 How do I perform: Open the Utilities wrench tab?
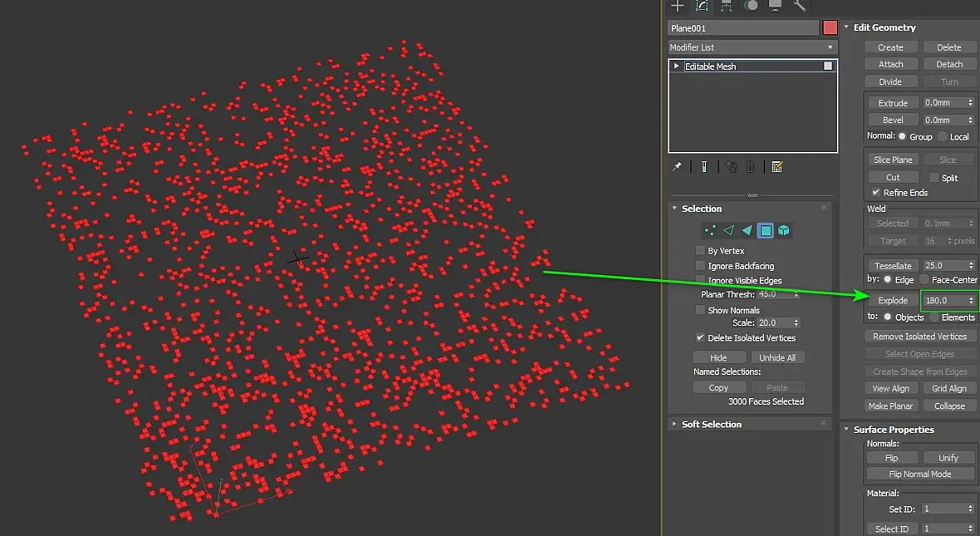click(x=800, y=6)
